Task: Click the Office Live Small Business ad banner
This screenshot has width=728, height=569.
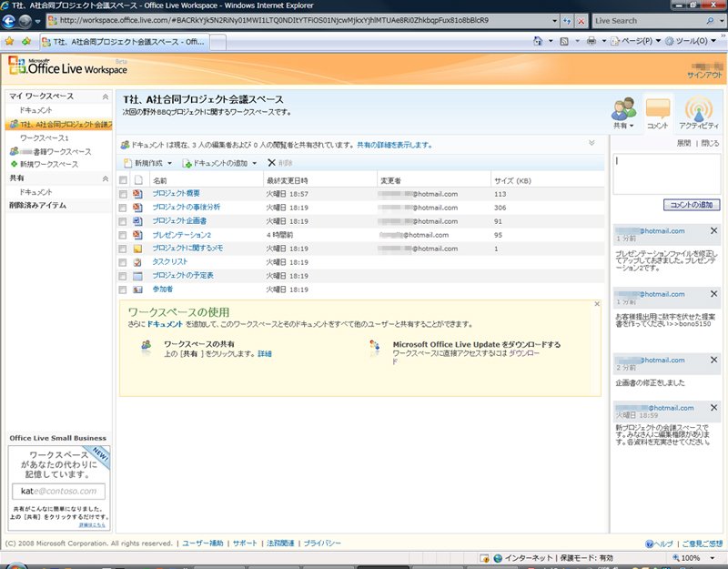Action: click(x=59, y=488)
